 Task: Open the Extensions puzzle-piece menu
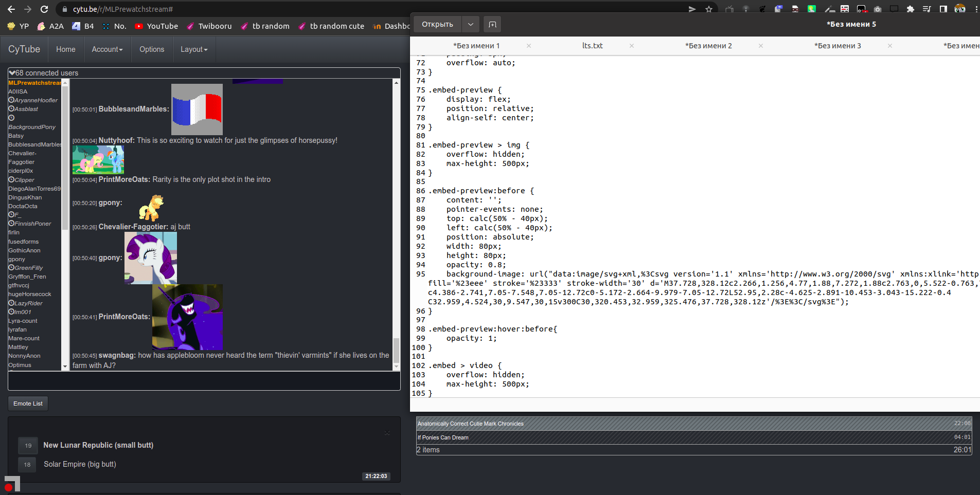pyautogui.click(x=911, y=9)
